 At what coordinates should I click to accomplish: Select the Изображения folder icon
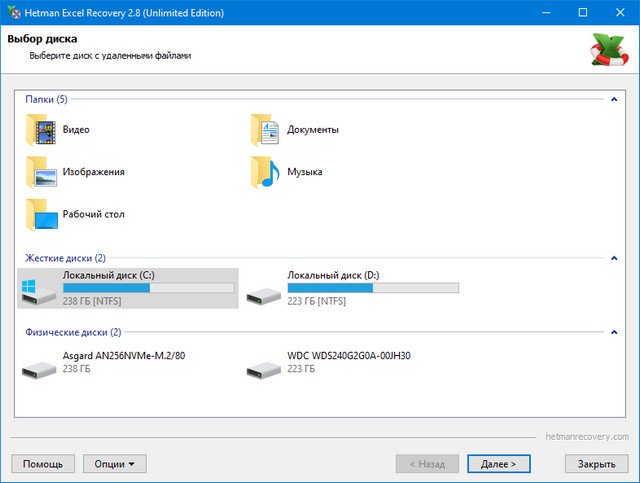coord(41,172)
